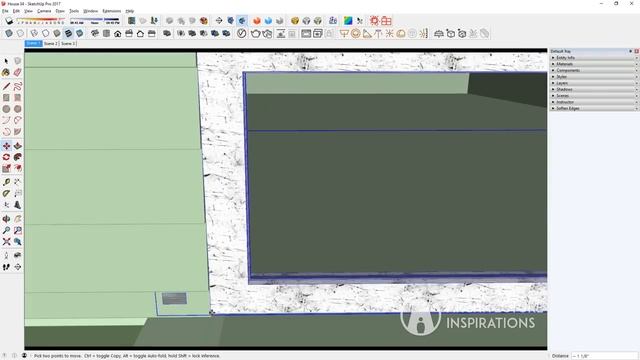This screenshot has height=360, width=640.
Task: Adjust the shadow time of day slider
Action: pos(95,21)
